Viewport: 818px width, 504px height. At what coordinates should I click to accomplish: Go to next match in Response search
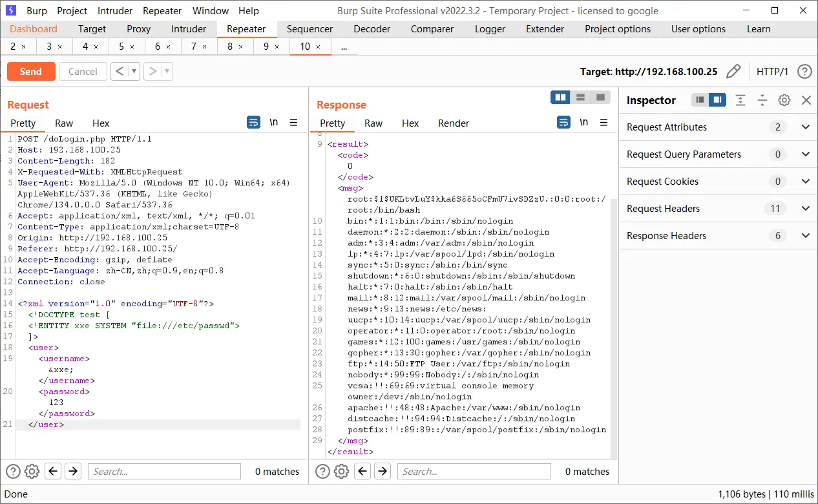point(383,471)
